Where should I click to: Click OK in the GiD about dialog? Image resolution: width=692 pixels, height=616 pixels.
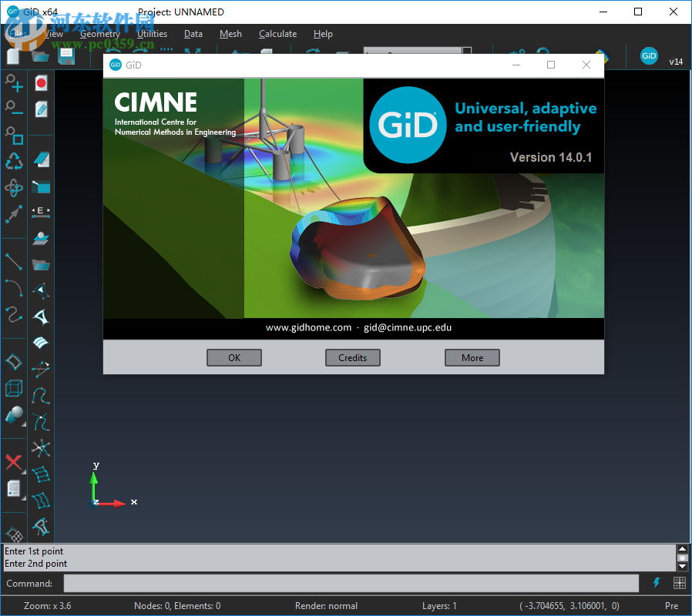[x=234, y=357]
